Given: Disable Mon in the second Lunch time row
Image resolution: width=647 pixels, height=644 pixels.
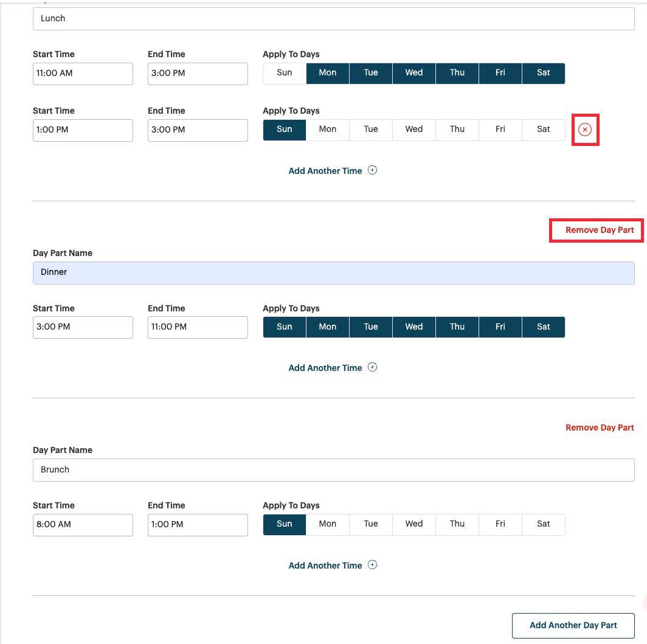Looking at the screenshot, I should pyautogui.click(x=327, y=129).
